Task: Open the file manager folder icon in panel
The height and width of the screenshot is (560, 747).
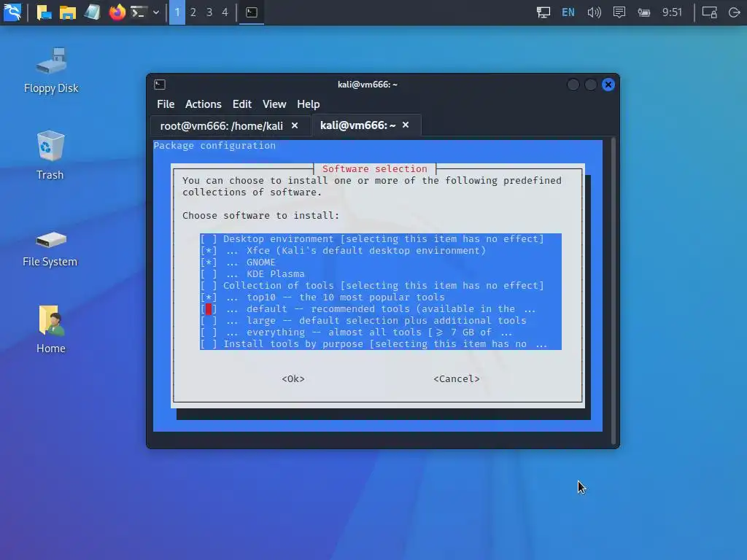Action: [68, 12]
